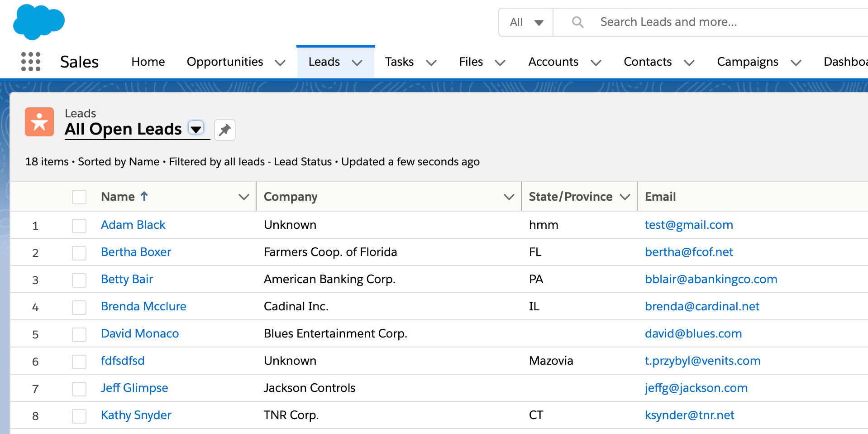Open the David Monaco lead record
868x434 pixels.
[x=140, y=333]
